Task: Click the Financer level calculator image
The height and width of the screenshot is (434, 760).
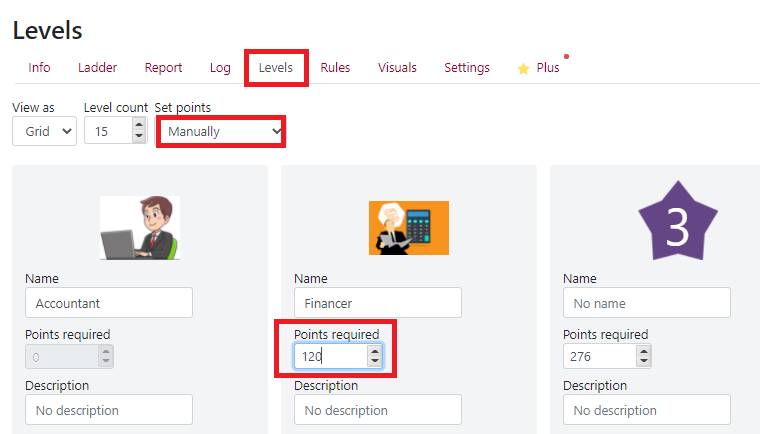Action: pyautogui.click(x=409, y=228)
